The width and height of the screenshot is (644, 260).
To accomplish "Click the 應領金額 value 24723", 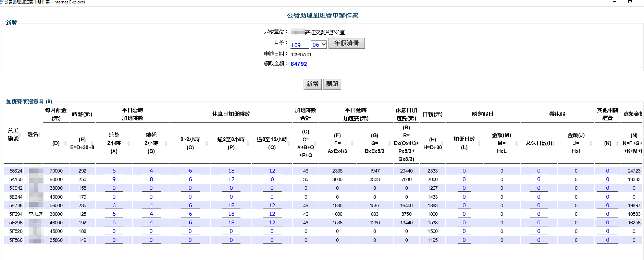I will (634, 171).
